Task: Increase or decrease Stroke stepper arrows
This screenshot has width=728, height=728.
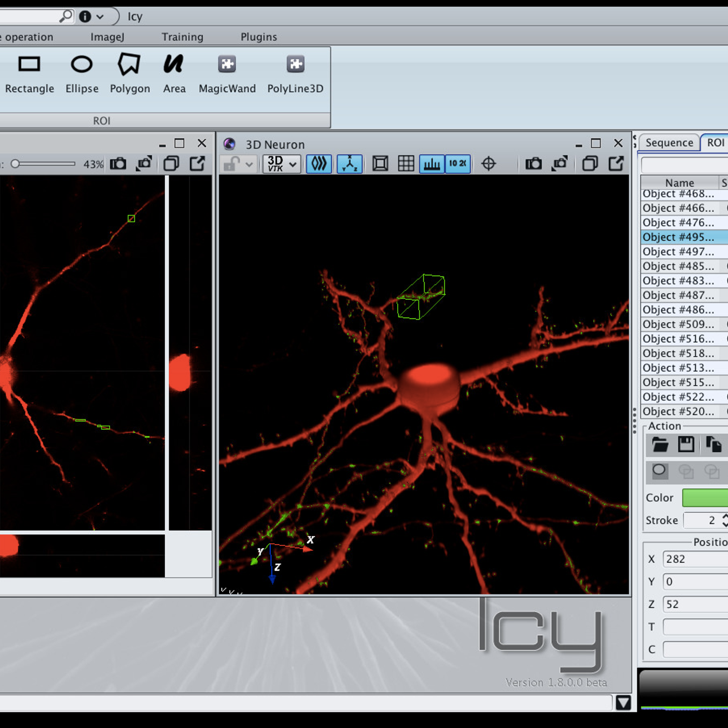Action: click(x=724, y=520)
